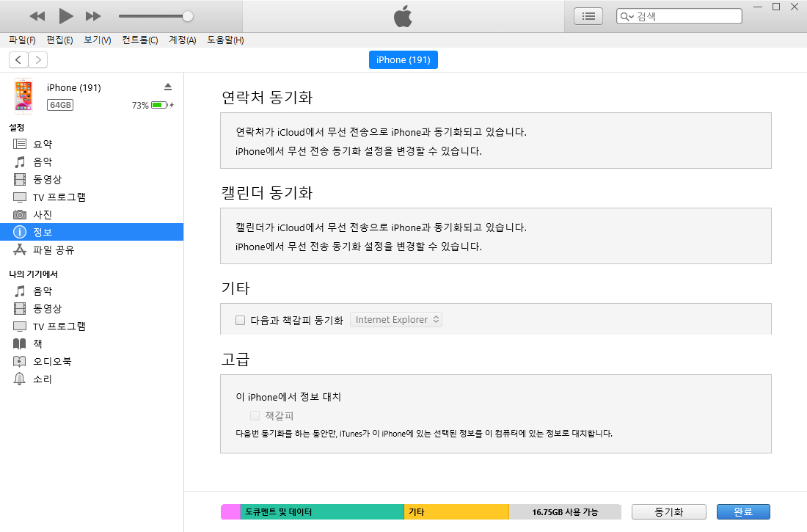Click the fast-forward (next track) icon
Image resolution: width=807 pixels, height=532 pixels.
93,16
